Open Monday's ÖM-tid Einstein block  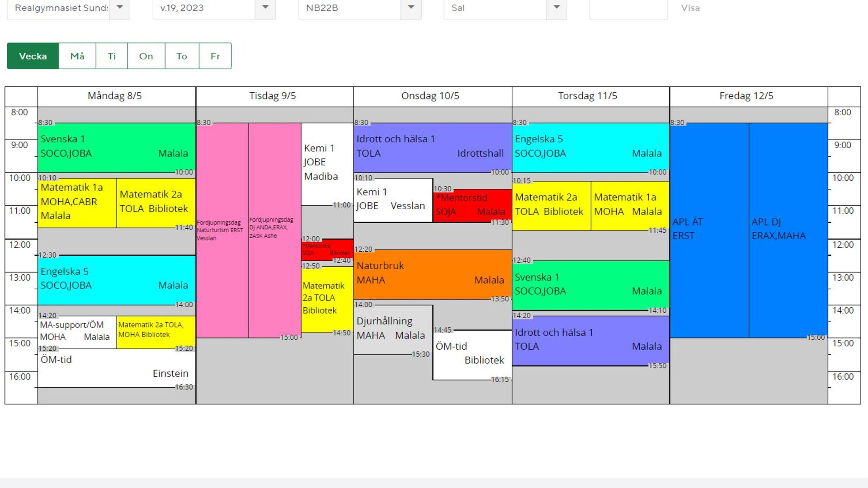tap(117, 368)
